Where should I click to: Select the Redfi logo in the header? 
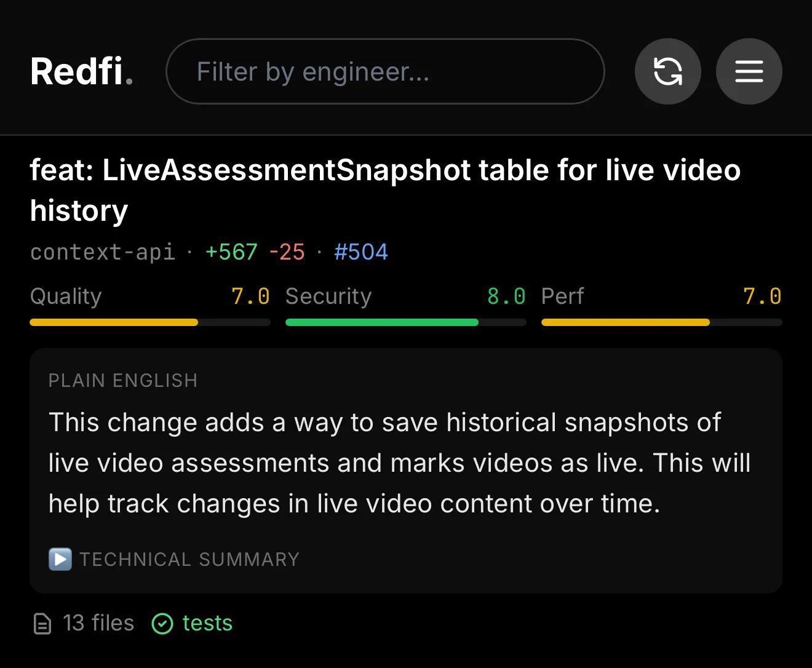click(x=81, y=70)
